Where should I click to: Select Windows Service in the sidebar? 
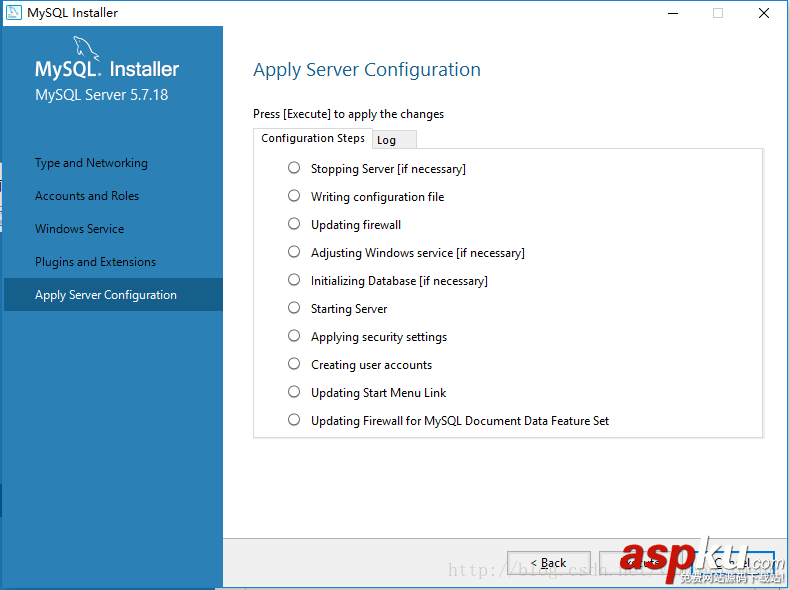point(80,229)
